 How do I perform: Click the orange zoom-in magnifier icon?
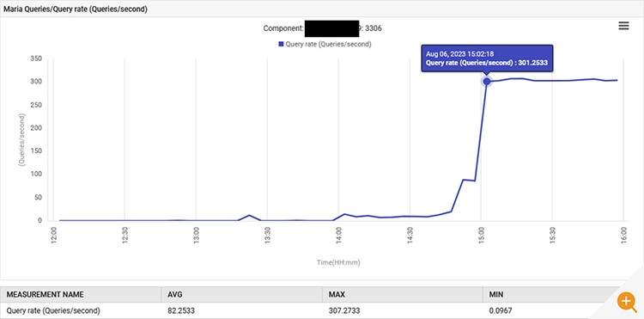pyautogui.click(x=626, y=302)
